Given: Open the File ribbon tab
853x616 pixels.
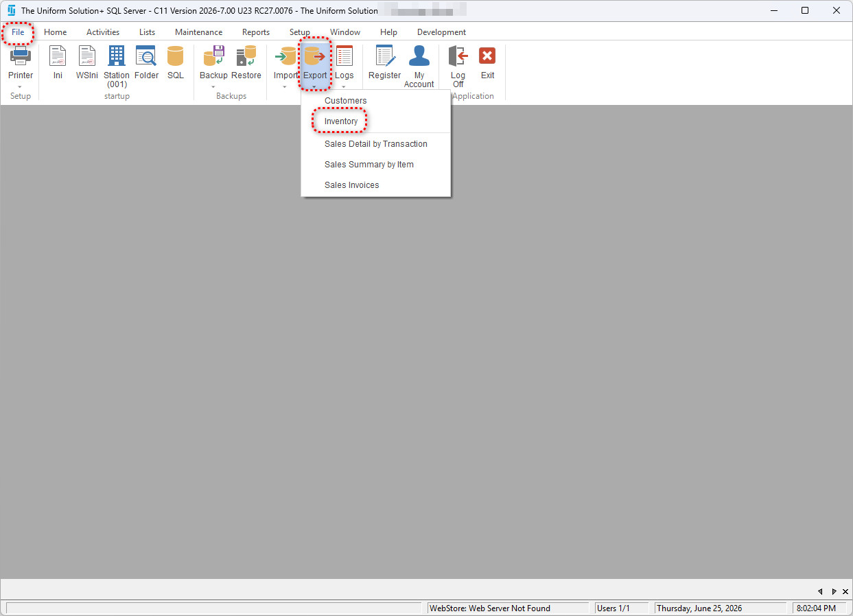Looking at the screenshot, I should 18,32.
